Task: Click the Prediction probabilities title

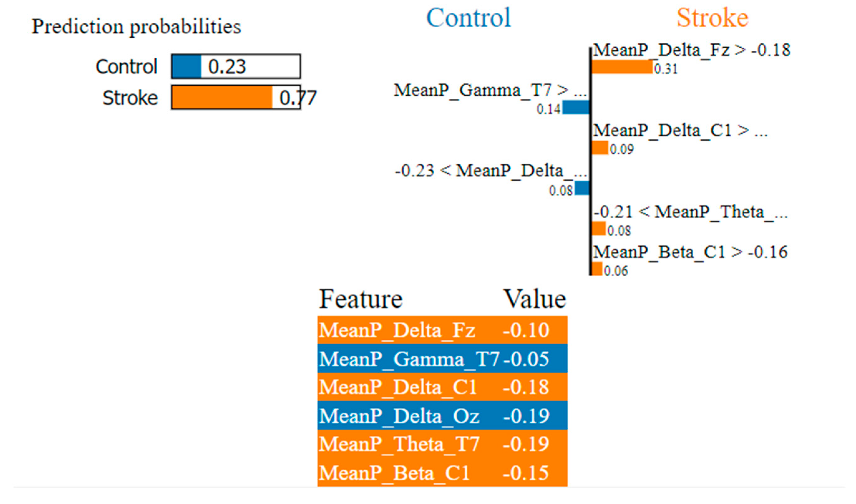Action: click(136, 27)
